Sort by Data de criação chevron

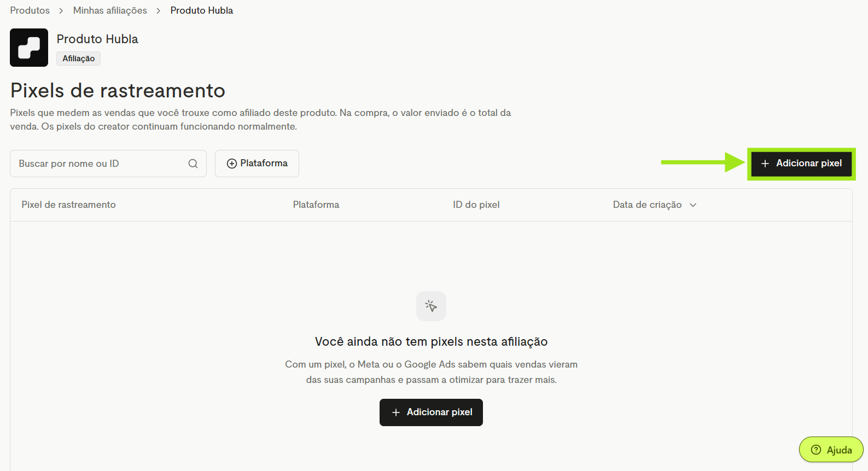[693, 205]
